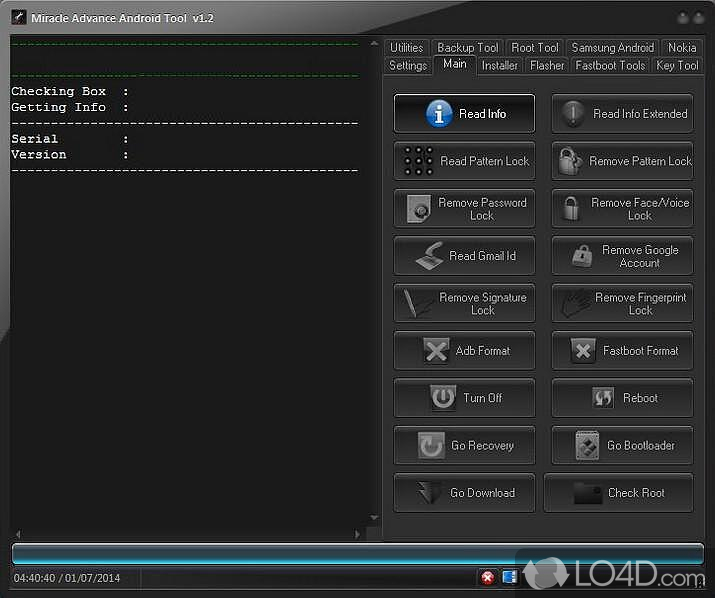Image resolution: width=715 pixels, height=598 pixels.
Task: Click the blue info icon on Read Info
Action: (439, 114)
